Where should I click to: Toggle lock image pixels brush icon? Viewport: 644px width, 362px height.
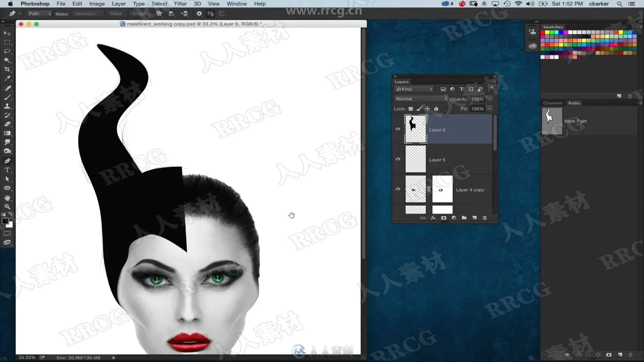(x=419, y=109)
